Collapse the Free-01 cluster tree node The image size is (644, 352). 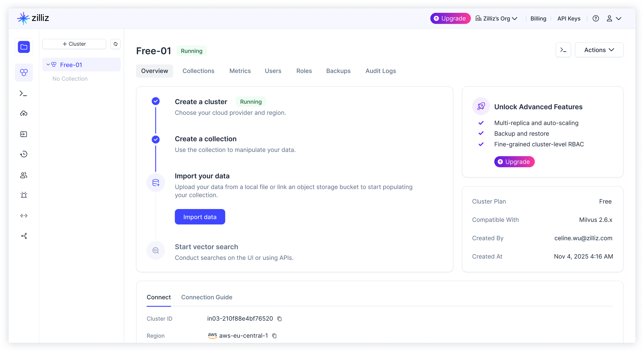(48, 65)
